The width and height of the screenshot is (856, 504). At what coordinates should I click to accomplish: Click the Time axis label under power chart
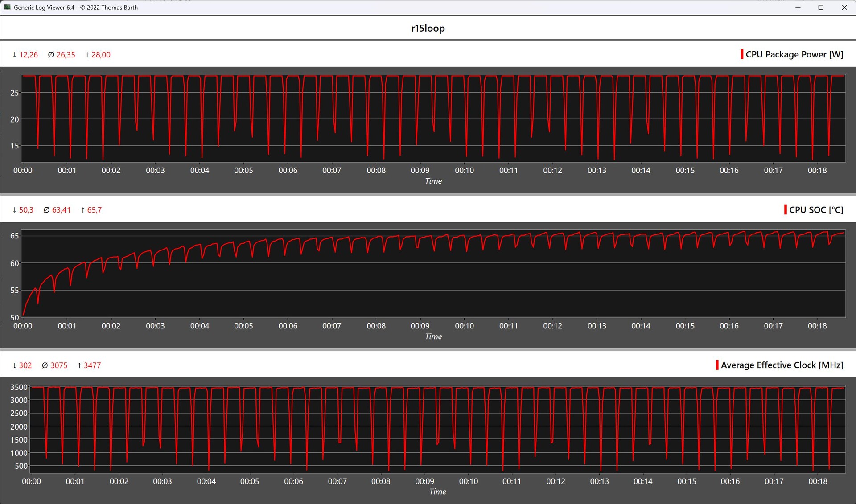click(433, 181)
